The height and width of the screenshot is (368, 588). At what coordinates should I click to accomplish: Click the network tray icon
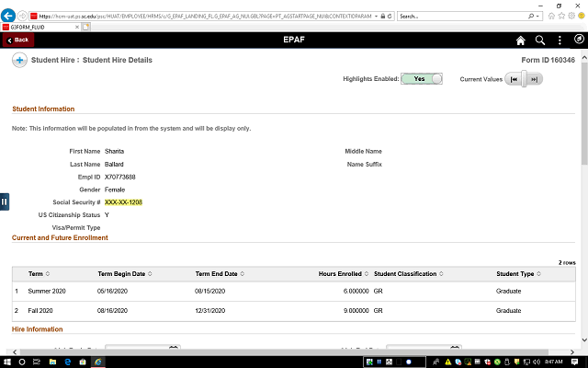(x=526, y=362)
